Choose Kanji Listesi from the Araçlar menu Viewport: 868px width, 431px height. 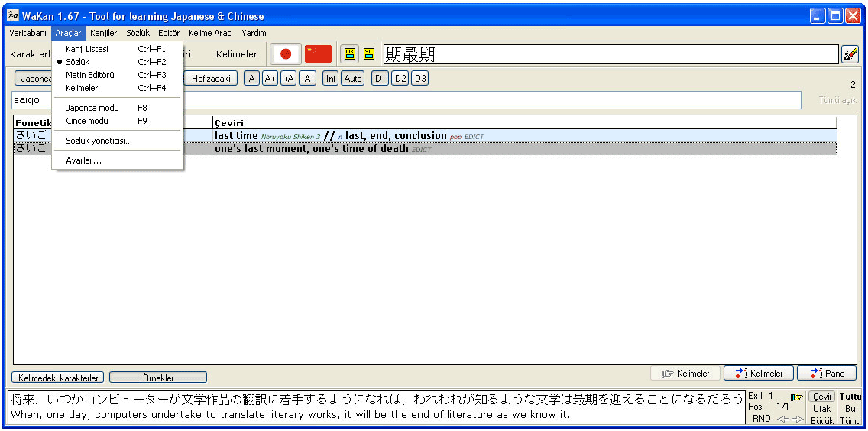118,49
